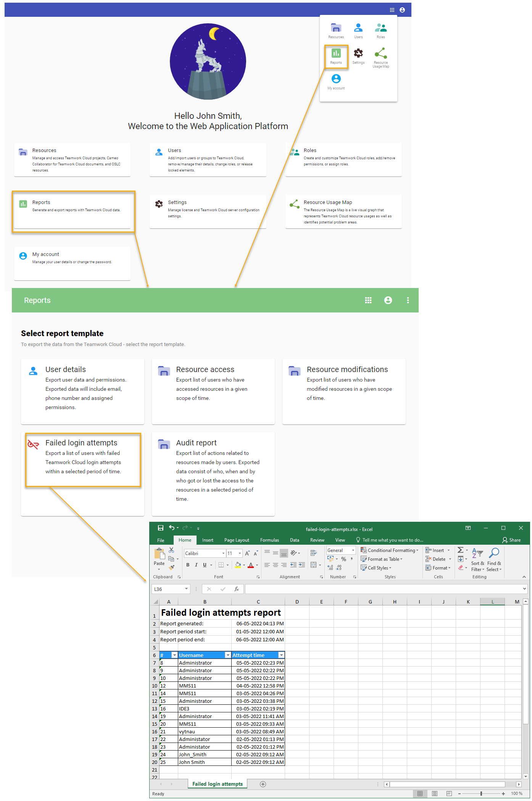Open the font size dropdown
The image size is (532, 801).
240,553
